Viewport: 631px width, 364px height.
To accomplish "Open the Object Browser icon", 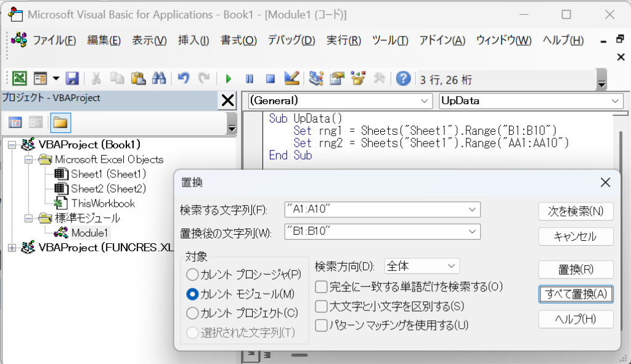I will [x=358, y=78].
